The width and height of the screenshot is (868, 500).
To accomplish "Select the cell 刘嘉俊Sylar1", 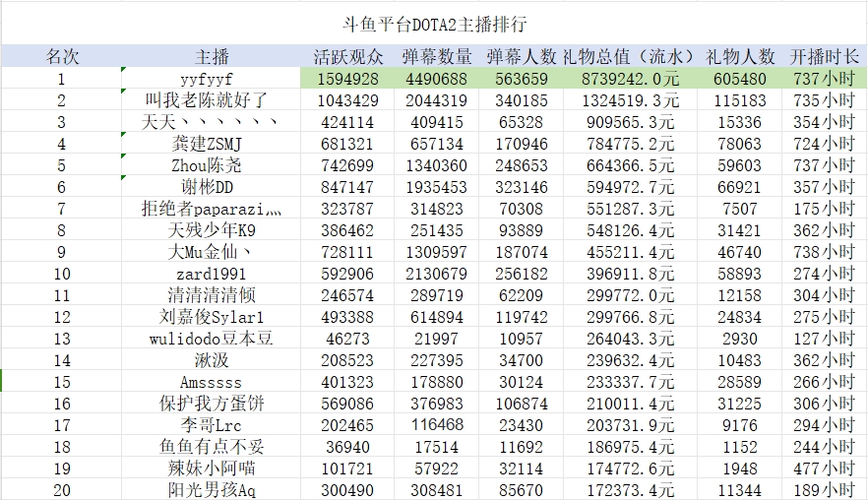I will (x=212, y=317).
